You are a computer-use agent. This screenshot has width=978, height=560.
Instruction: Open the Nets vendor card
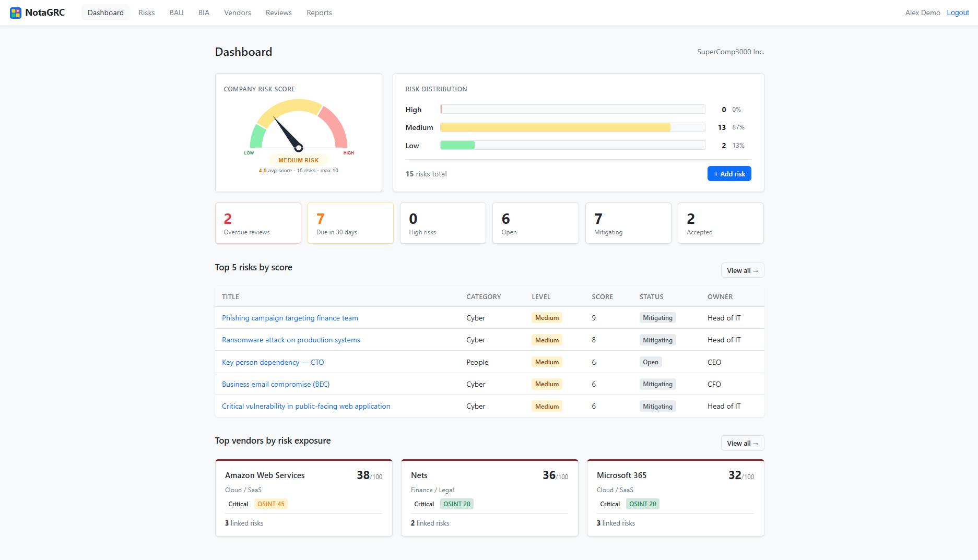click(x=490, y=498)
